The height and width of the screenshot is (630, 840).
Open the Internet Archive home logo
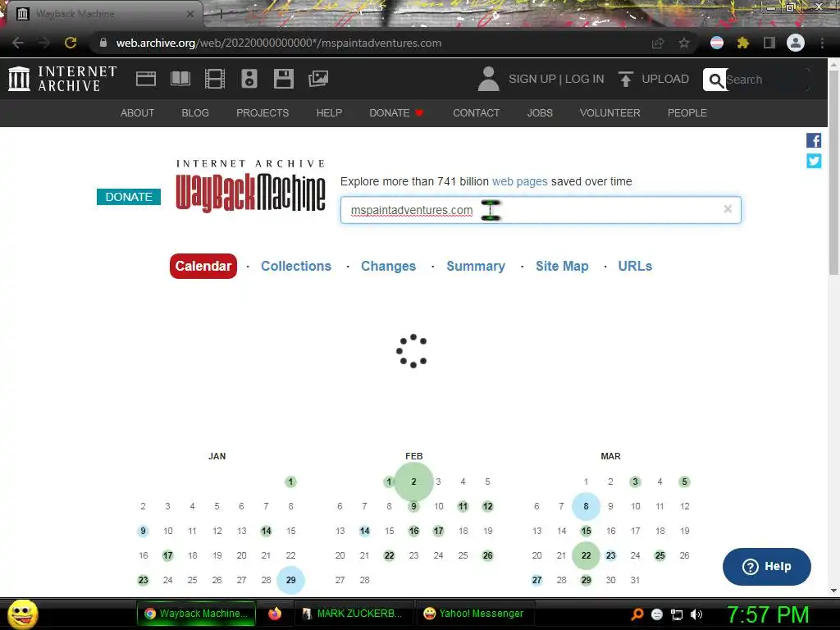[62, 79]
